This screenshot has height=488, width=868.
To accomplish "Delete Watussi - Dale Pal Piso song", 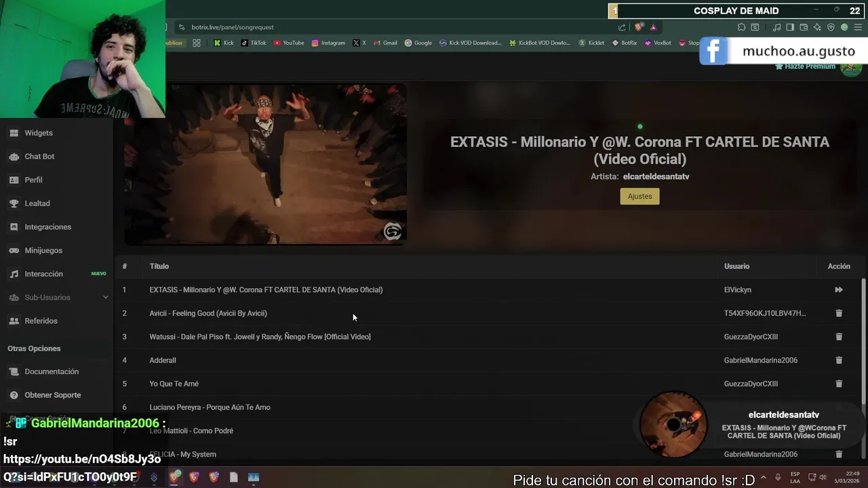I will point(839,337).
